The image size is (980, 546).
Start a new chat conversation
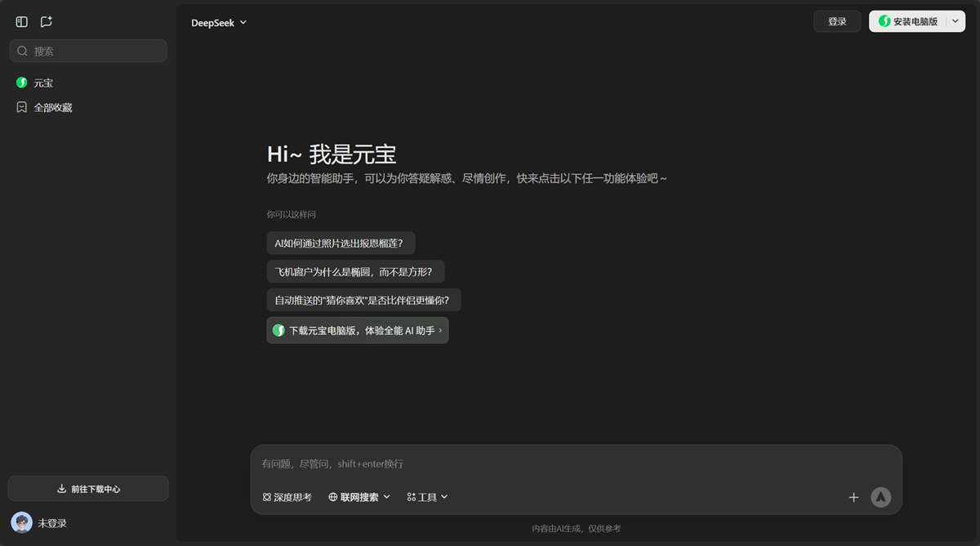[46, 21]
